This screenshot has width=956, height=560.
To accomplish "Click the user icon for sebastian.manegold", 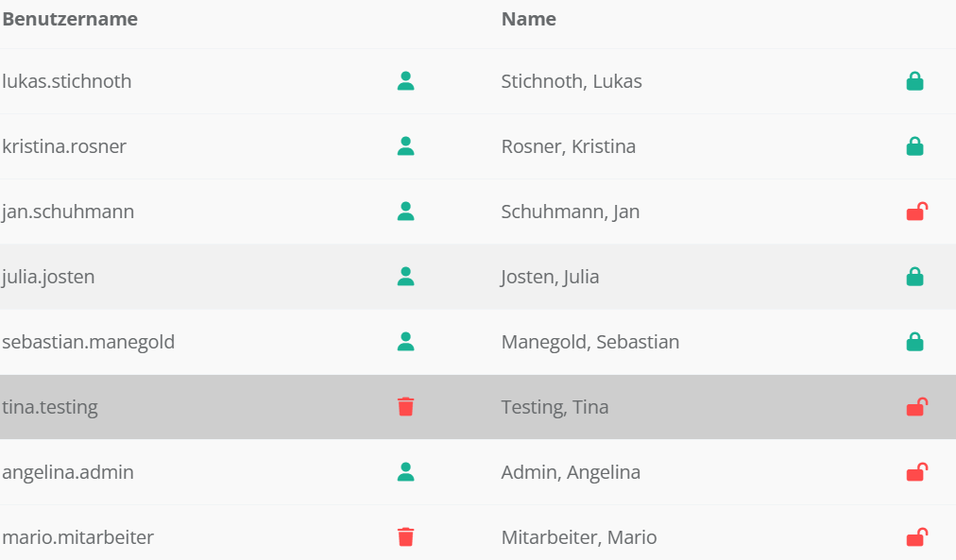I will point(405,342).
